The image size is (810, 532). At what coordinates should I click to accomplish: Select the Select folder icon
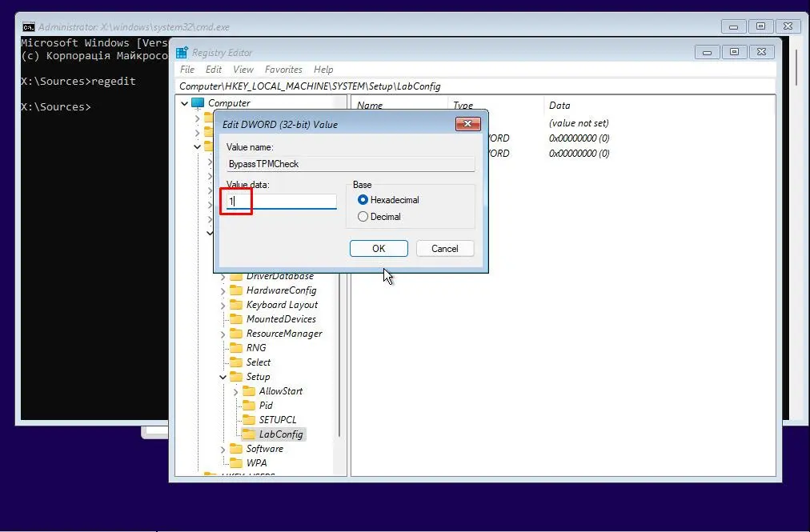[236, 362]
